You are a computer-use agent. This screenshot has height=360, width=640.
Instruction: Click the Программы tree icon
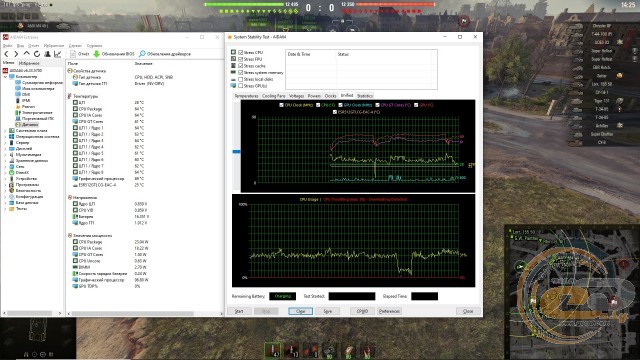[11, 184]
